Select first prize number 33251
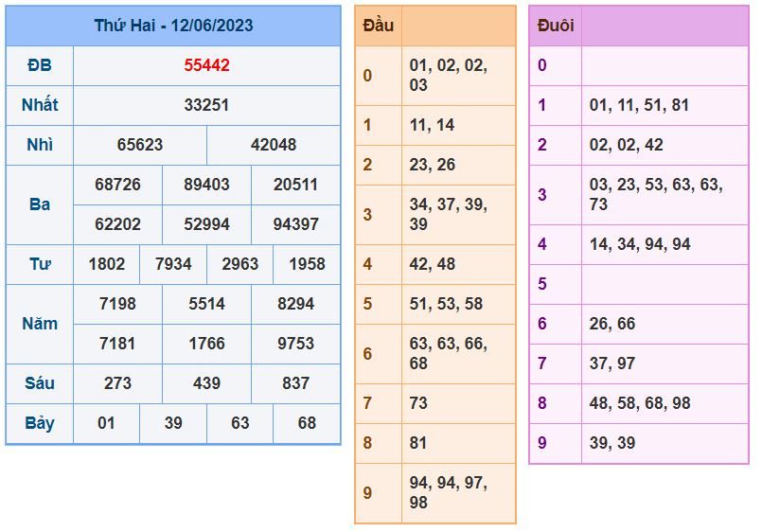The image size is (762, 532). tap(206, 105)
